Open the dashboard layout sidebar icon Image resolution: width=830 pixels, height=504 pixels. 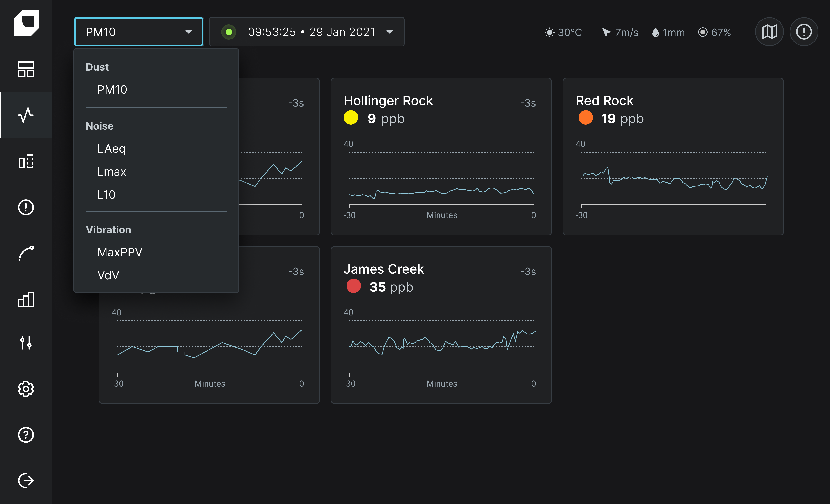pos(26,69)
